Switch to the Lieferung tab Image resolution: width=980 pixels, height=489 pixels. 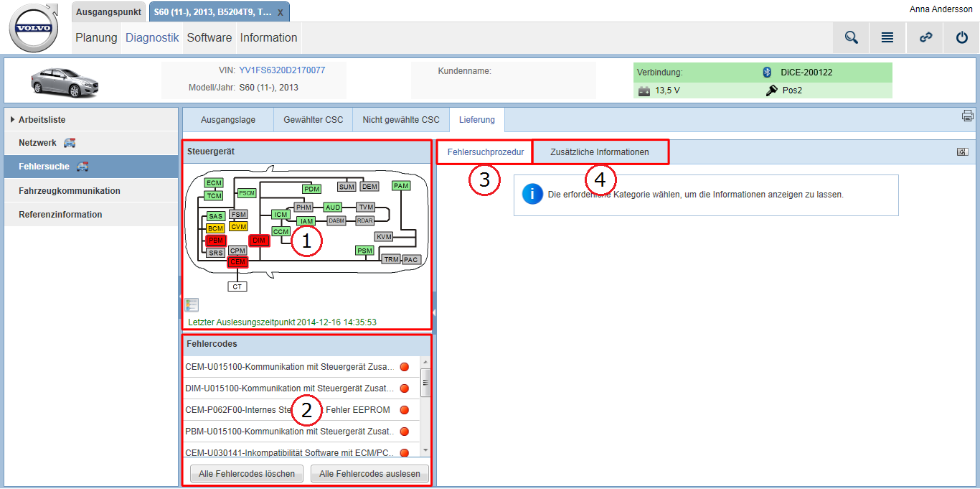[477, 120]
